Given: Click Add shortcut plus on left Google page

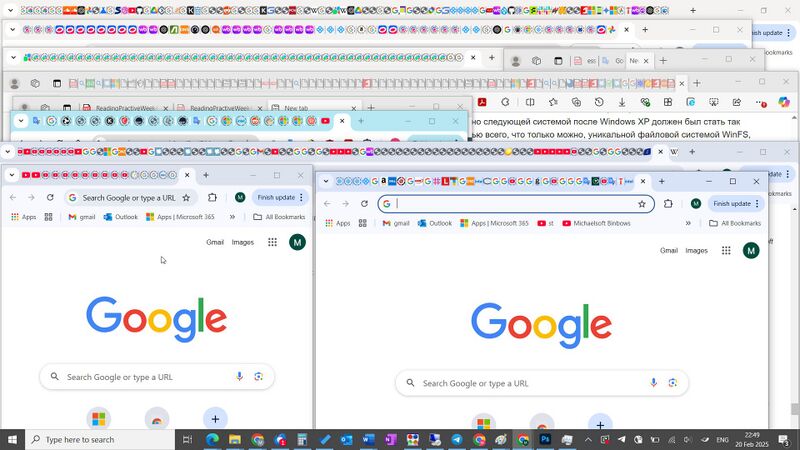Looking at the screenshot, I should coord(215,419).
